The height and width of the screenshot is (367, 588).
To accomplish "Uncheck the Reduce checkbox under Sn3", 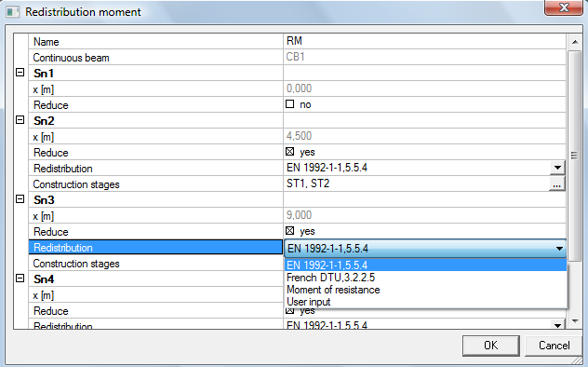I will [x=290, y=231].
